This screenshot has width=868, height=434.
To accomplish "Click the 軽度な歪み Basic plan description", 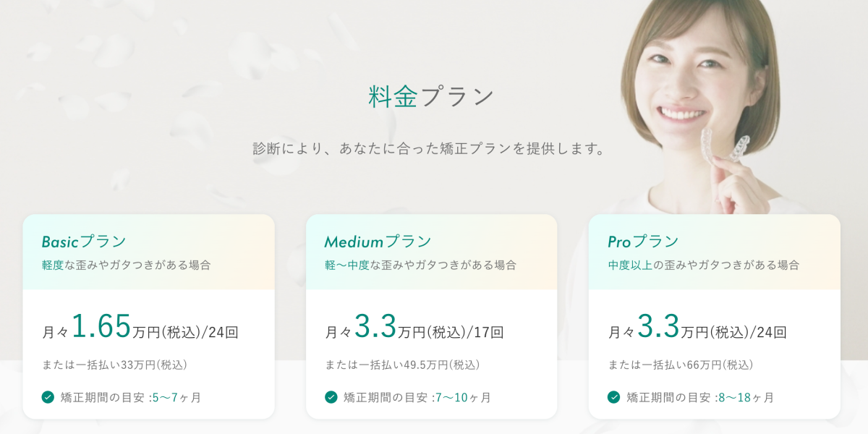I will tap(127, 265).
